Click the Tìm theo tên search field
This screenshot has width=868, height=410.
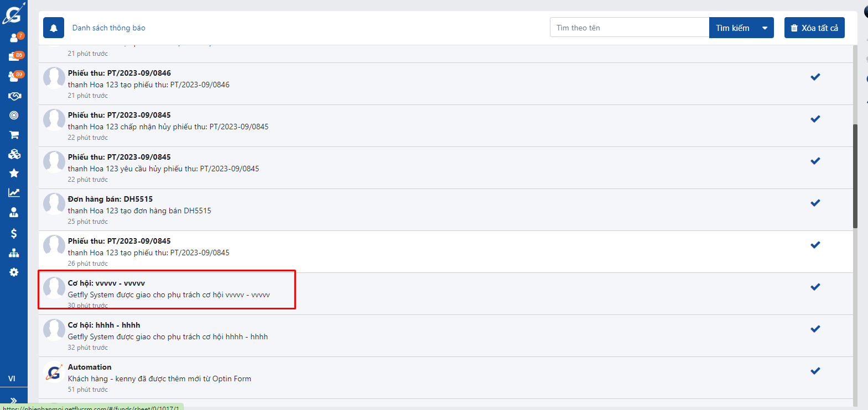tap(629, 28)
